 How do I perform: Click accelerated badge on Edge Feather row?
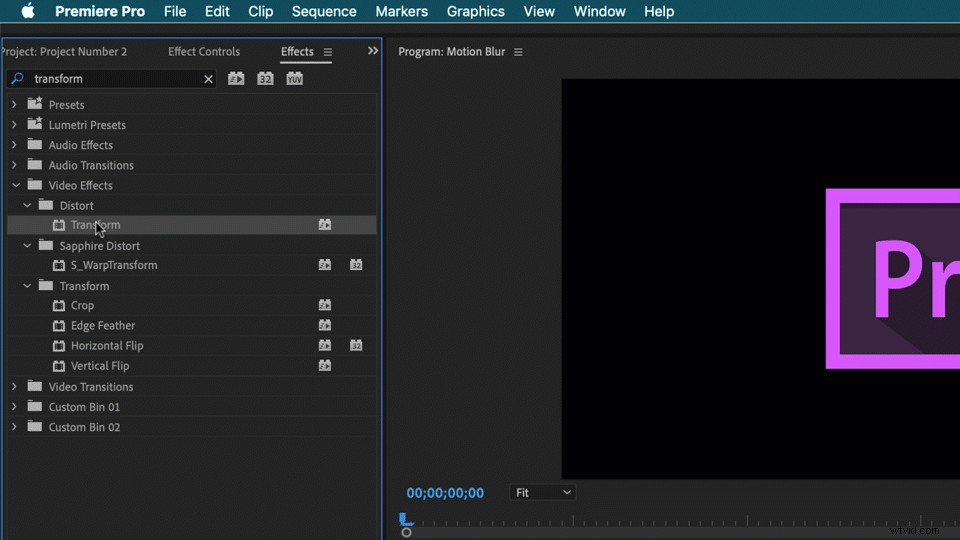[324, 326]
